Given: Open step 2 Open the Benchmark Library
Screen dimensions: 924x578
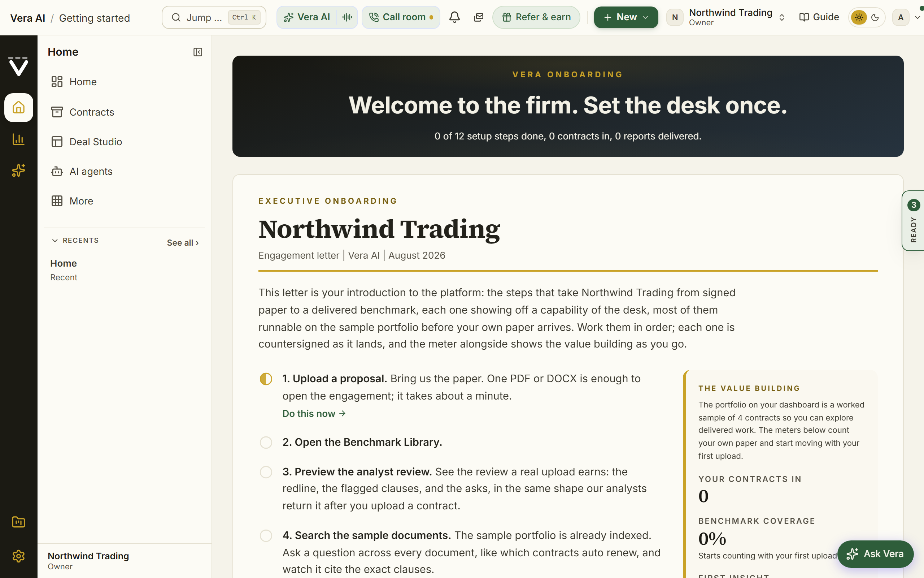Looking at the screenshot, I should tap(362, 442).
